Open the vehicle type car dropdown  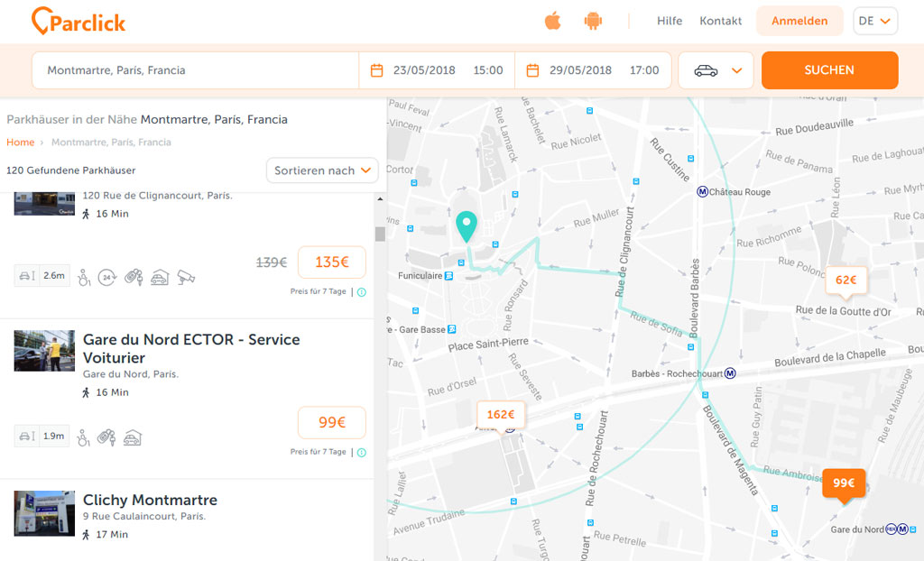click(716, 70)
